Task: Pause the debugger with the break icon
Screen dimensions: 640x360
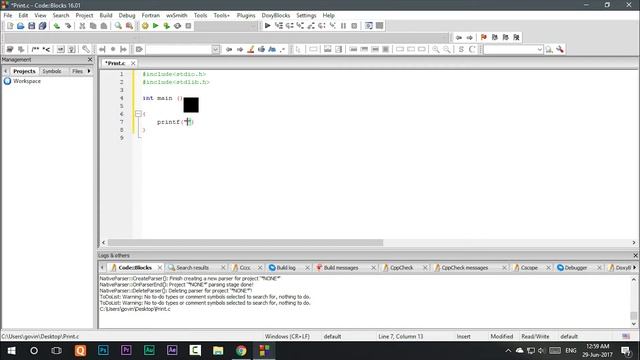Action: [343, 26]
